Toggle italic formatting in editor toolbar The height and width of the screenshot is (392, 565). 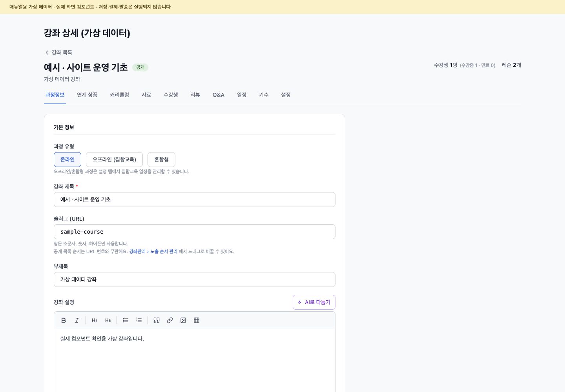[x=77, y=320]
